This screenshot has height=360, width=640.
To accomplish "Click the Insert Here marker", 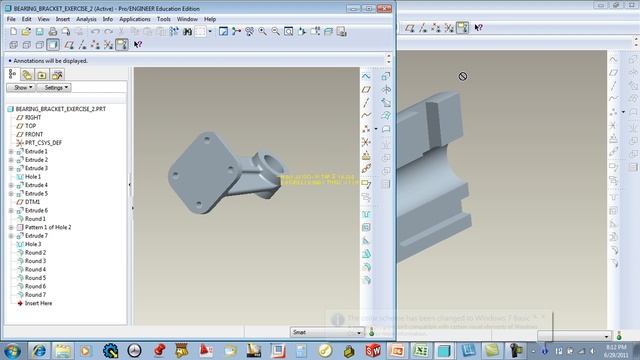I will (38, 303).
